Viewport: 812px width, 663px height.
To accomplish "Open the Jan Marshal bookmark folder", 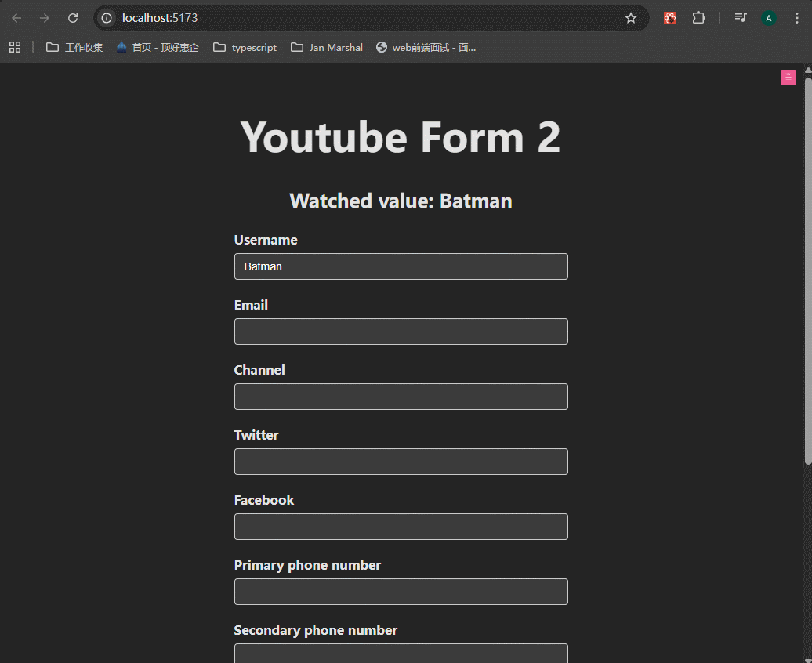I will (x=327, y=47).
